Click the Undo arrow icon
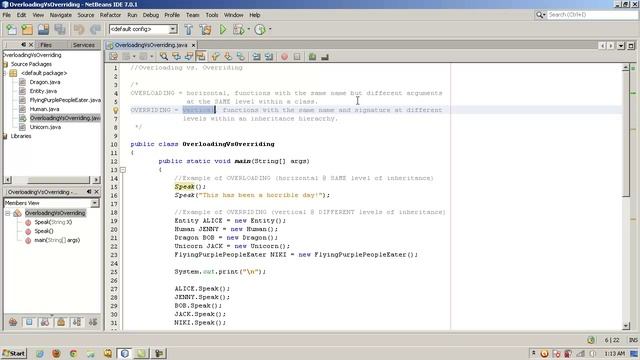The width and height of the screenshot is (640, 360). tap(79, 29)
